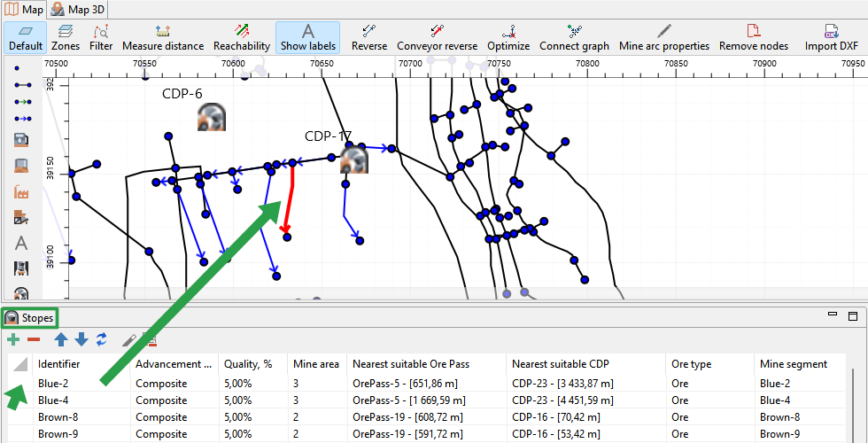
Task: Select the Reachability tool
Action: coord(241,37)
